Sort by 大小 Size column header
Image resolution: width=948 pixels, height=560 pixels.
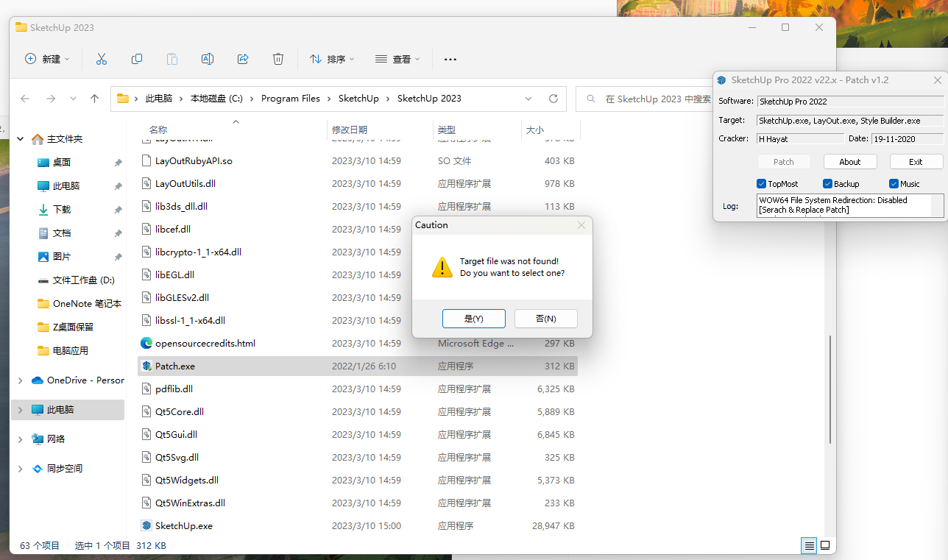click(x=535, y=130)
